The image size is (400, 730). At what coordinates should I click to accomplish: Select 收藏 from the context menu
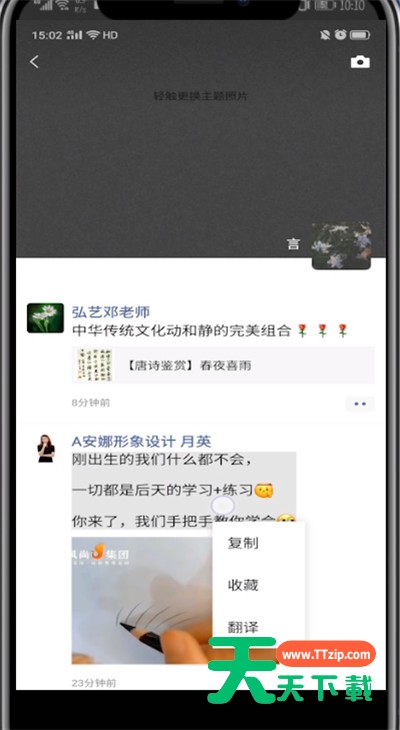coord(243,585)
